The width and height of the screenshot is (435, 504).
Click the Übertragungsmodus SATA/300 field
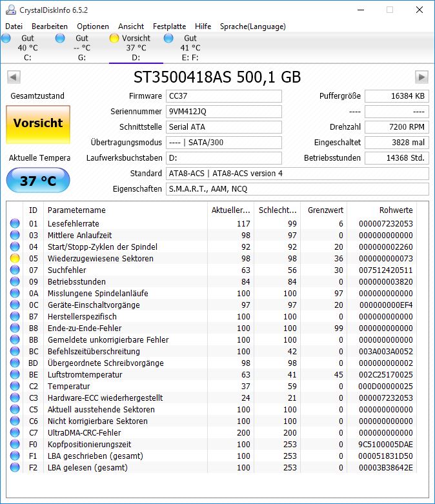224,143
